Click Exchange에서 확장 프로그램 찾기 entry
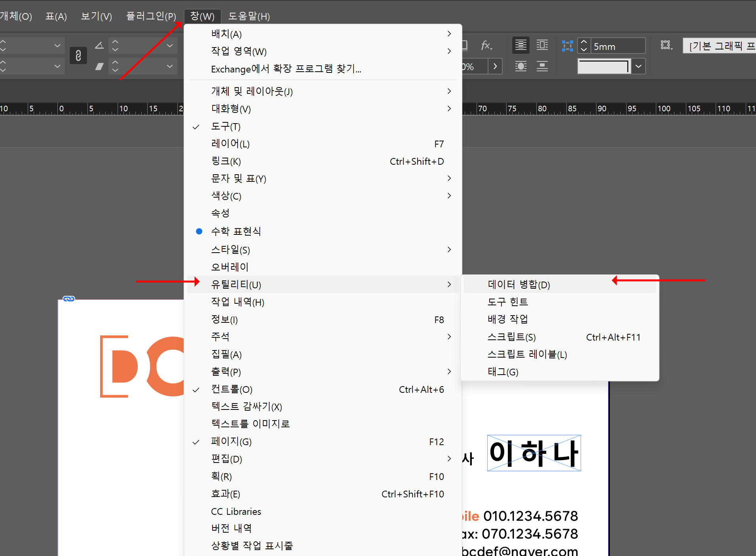 point(286,69)
